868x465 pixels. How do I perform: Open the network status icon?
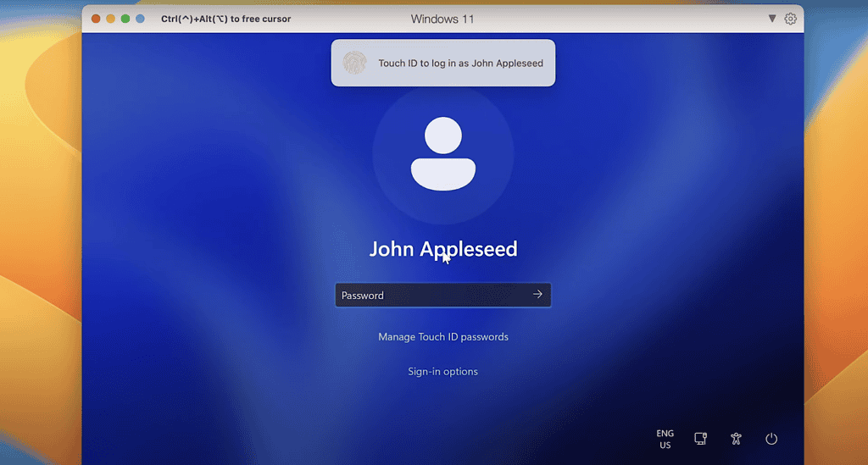click(700, 439)
